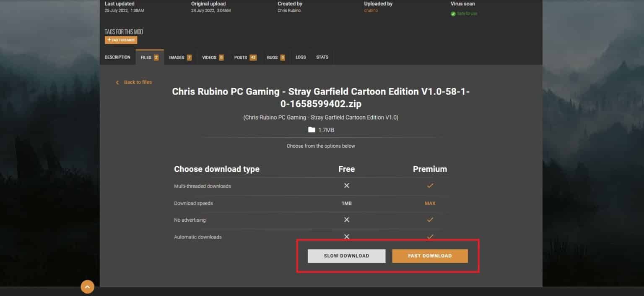Click the 1MB free download speed value
Viewport: 644px width, 296px height.
click(346, 203)
